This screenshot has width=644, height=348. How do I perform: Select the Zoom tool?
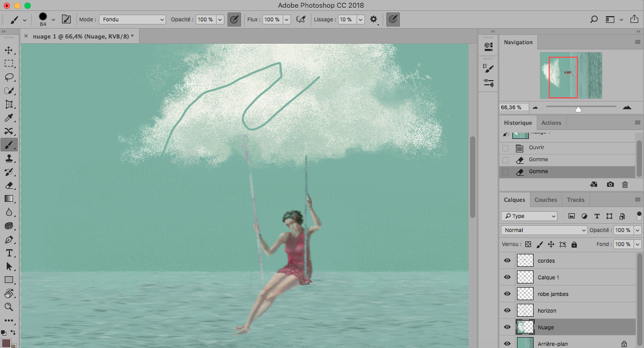tap(9, 307)
